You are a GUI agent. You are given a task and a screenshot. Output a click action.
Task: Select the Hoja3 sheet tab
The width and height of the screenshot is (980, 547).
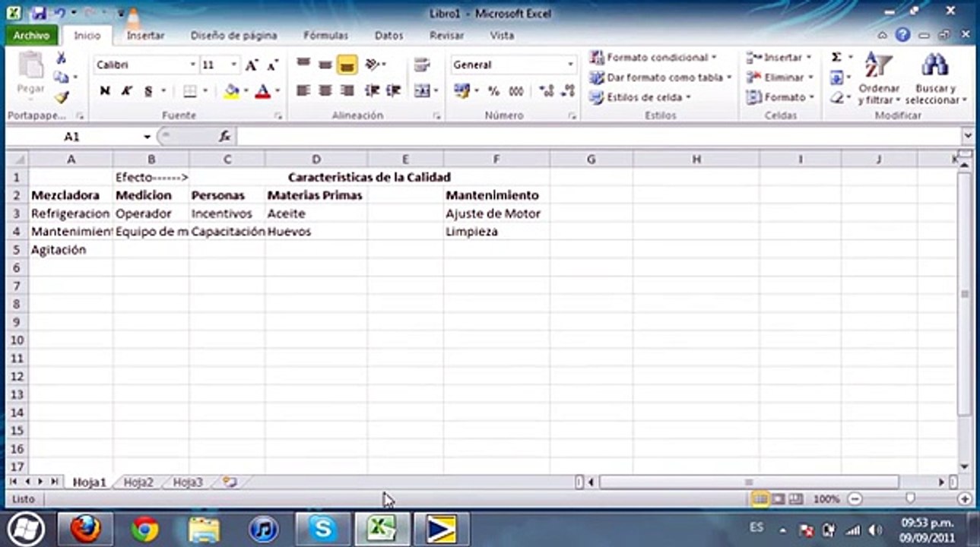click(x=188, y=482)
